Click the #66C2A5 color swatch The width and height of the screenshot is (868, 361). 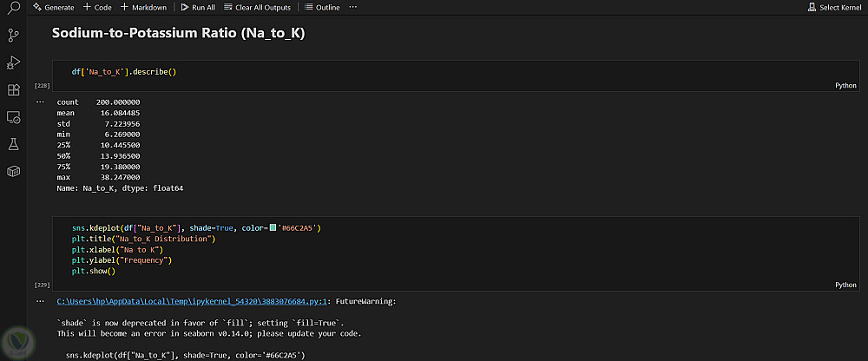[273, 228]
